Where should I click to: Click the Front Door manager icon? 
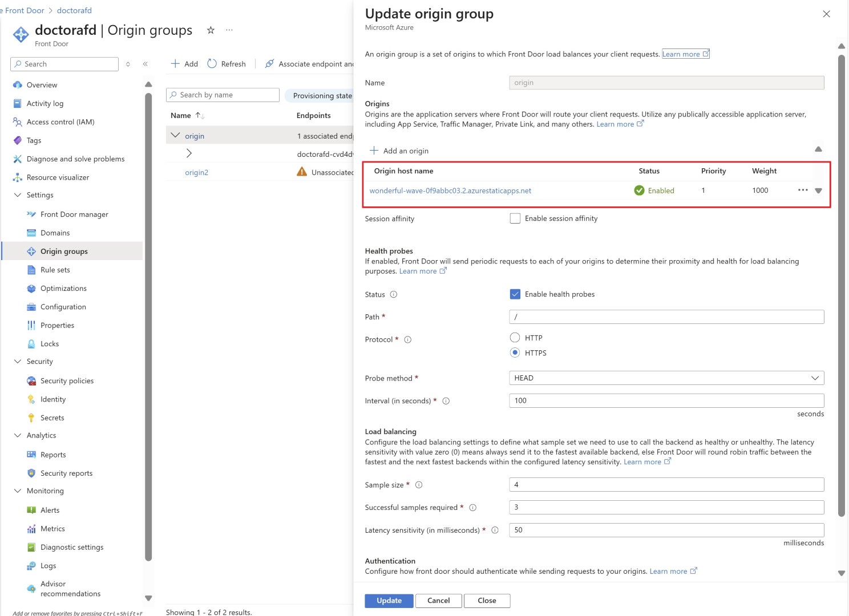31,214
